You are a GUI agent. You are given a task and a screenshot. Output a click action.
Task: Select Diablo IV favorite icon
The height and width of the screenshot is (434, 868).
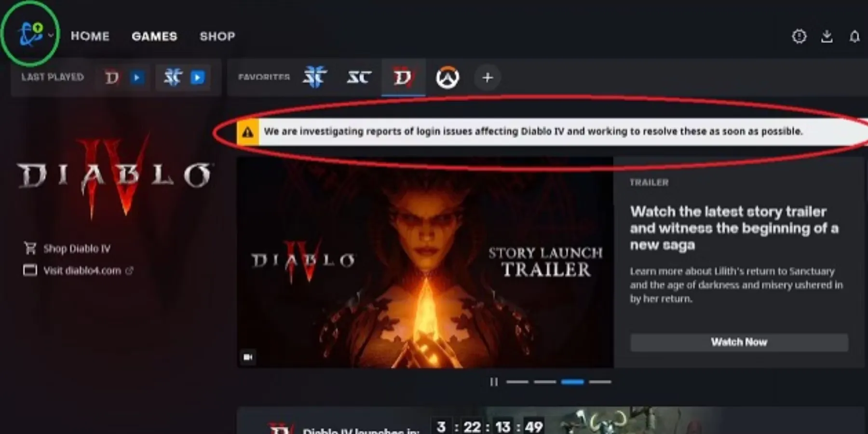click(x=403, y=77)
